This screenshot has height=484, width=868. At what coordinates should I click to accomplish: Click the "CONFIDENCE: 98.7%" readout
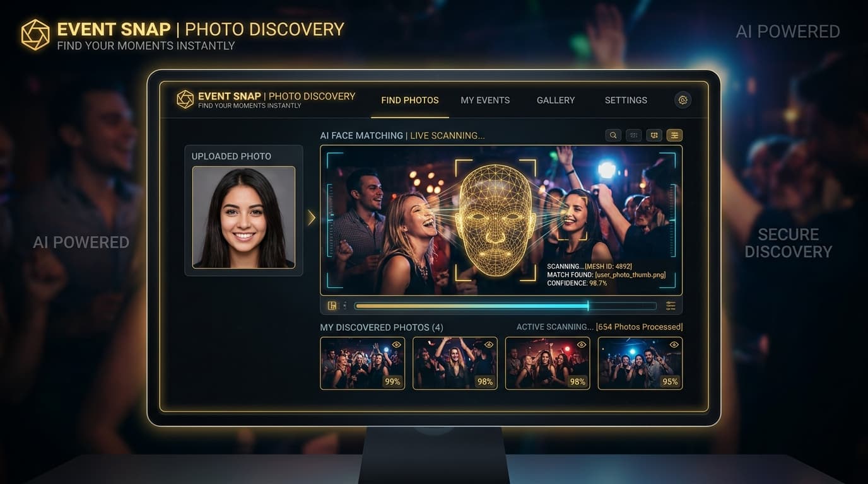[577, 284]
